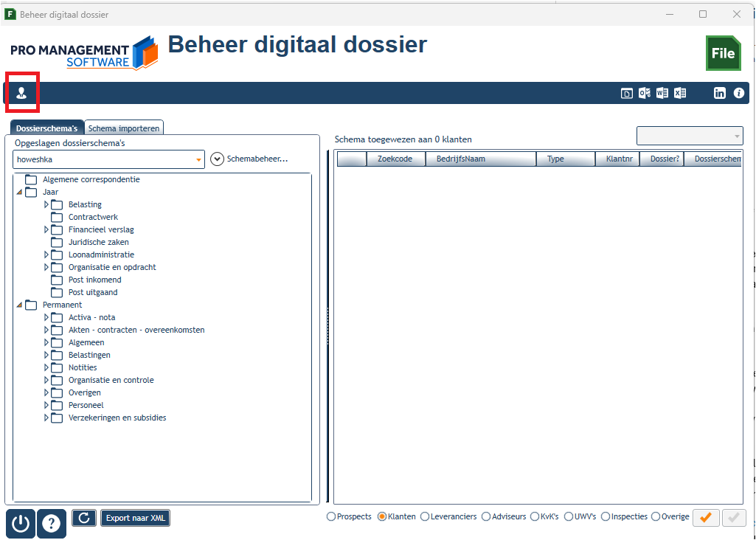Click the power button icon
Viewport: 756px width, 540px height.
21,524
